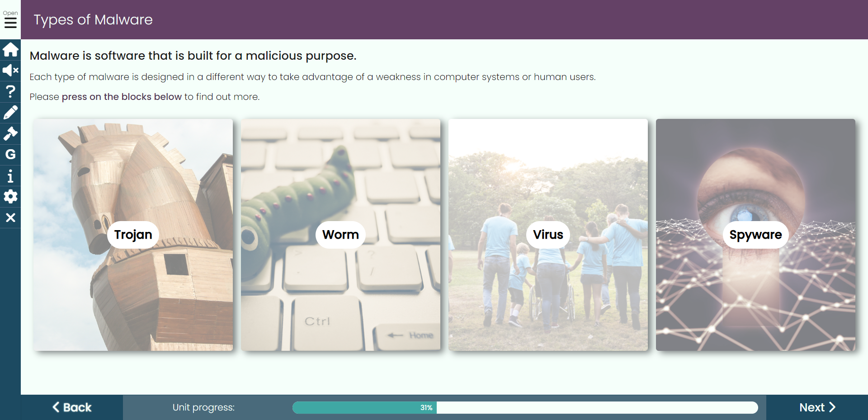Image resolution: width=868 pixels, height=420 pixels.
Task: Toggle the muted audio speaker icon
Action: coord(10,71)
